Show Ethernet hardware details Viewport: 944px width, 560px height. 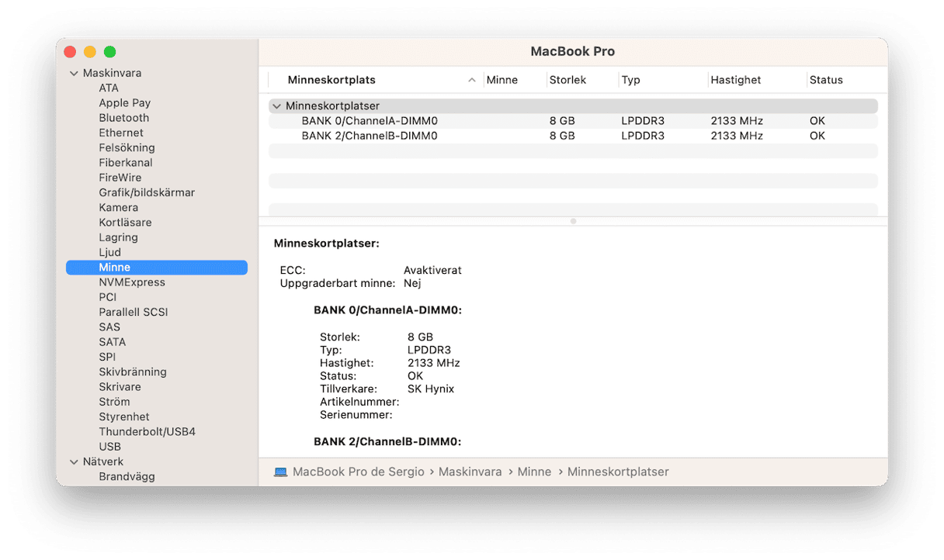pos(120,133)
